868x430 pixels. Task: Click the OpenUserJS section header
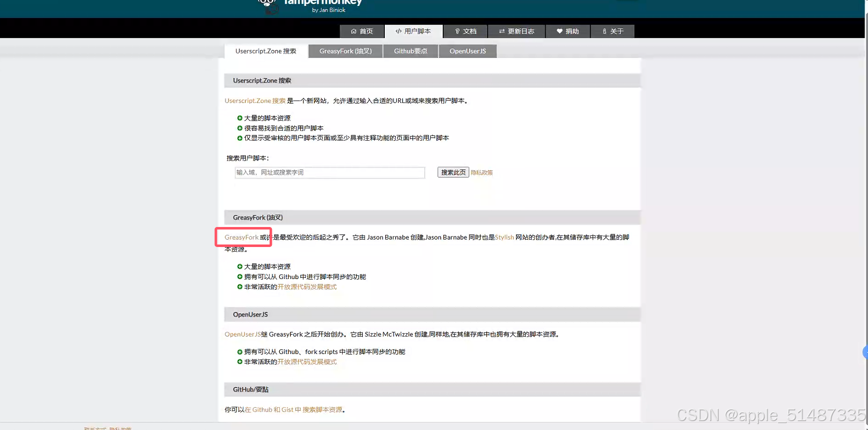coord(432,314)
